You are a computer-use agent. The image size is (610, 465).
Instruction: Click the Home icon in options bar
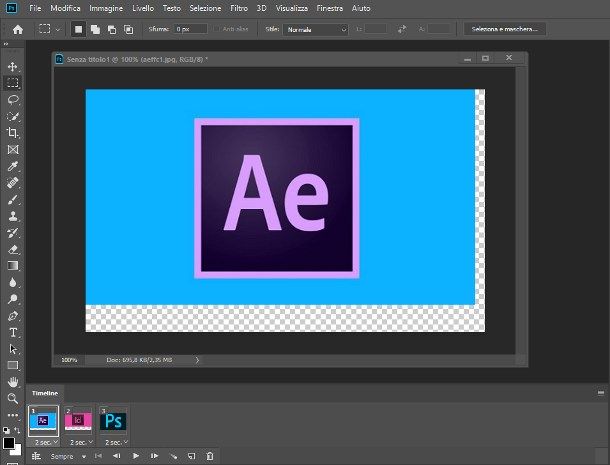coord(18,29)
